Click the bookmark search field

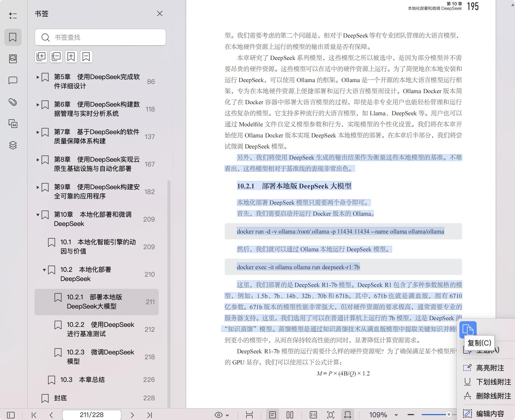(x=100, y=37)
